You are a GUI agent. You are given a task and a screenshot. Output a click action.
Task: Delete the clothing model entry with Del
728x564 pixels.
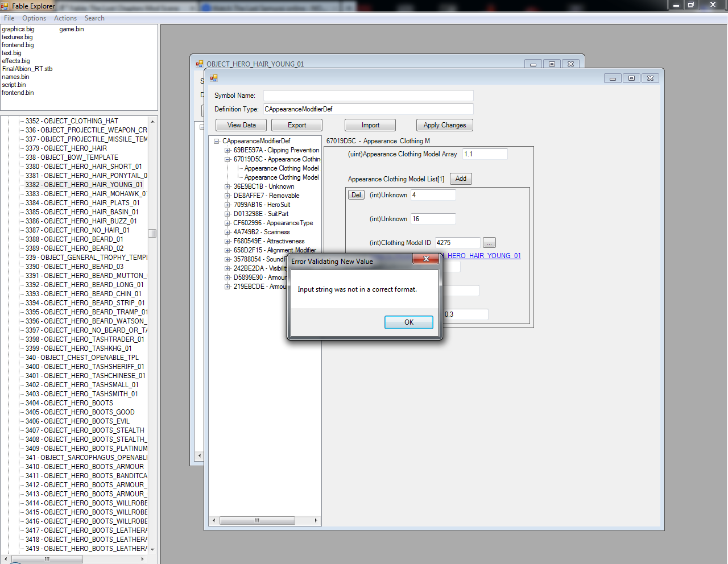point(356,195)
